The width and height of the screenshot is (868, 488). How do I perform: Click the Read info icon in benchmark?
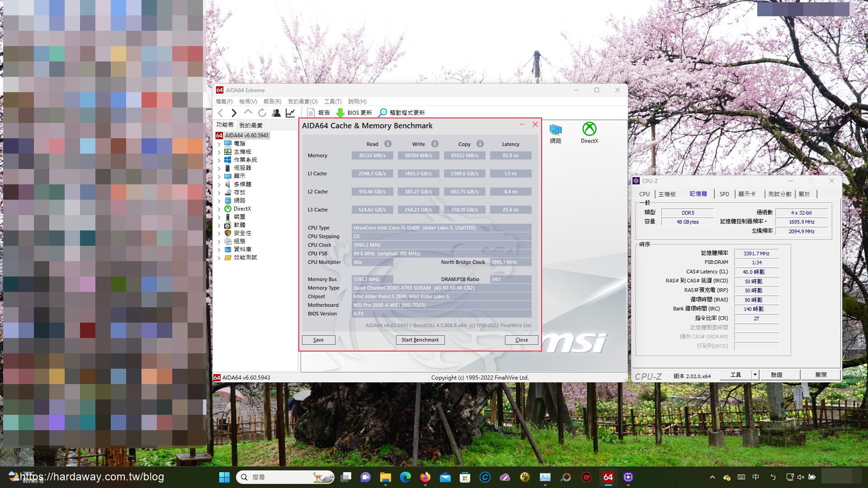click(388, 144)
